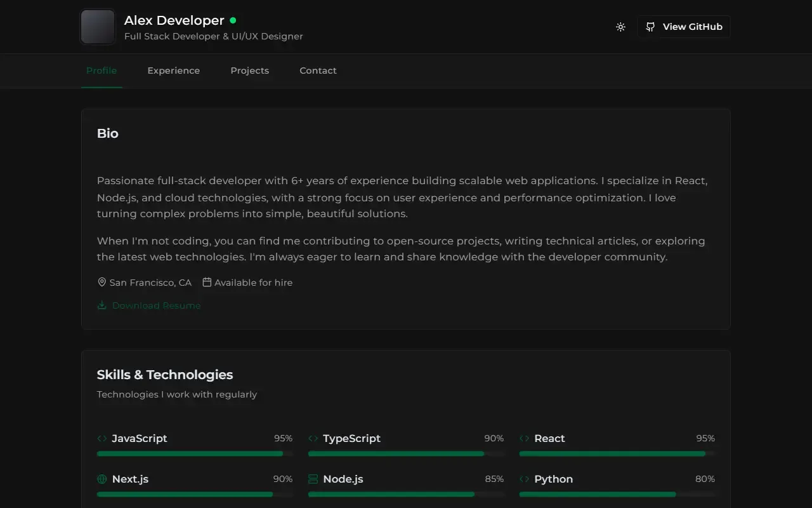The height and width of the screenshot is (508, 812).
Task: Click the Alex Developer name heading
Action: [x=174, y=20]
